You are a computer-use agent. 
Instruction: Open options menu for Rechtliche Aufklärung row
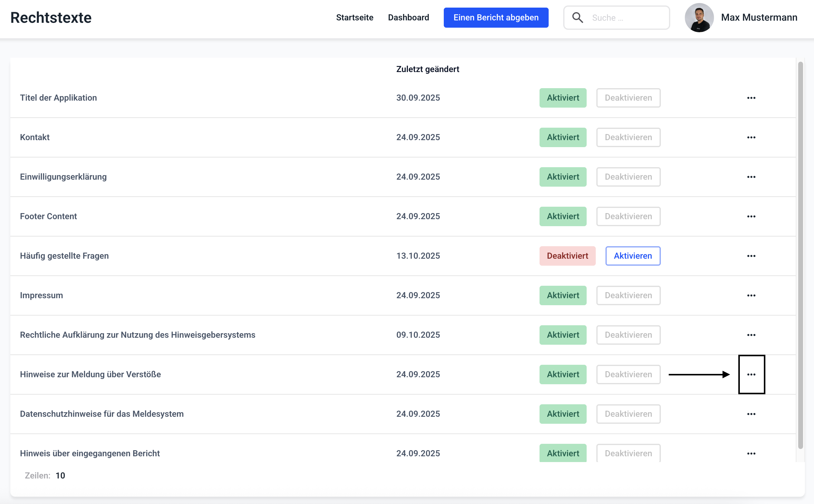click(x=751, y=335)
